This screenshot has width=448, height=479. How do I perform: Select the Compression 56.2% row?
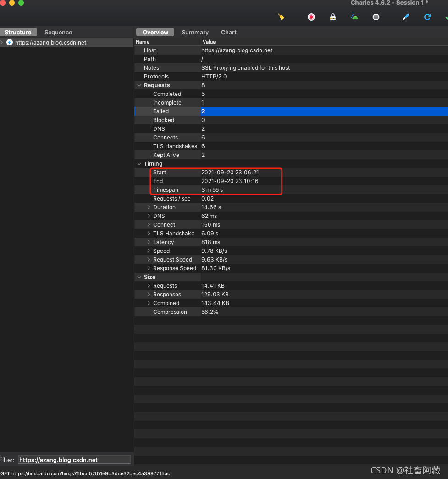tap(291, 312)
